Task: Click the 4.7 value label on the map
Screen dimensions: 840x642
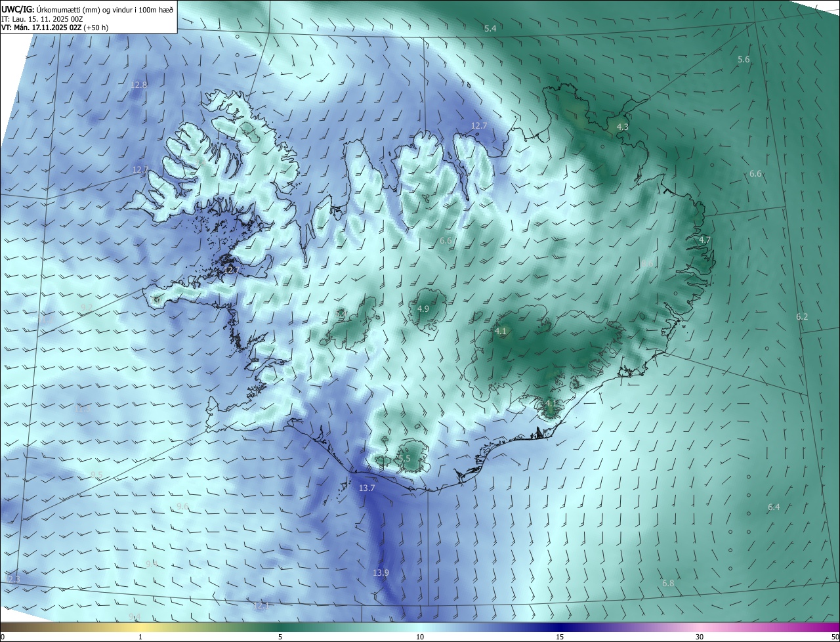Action: pyautogui.click(x=705, y=240)
